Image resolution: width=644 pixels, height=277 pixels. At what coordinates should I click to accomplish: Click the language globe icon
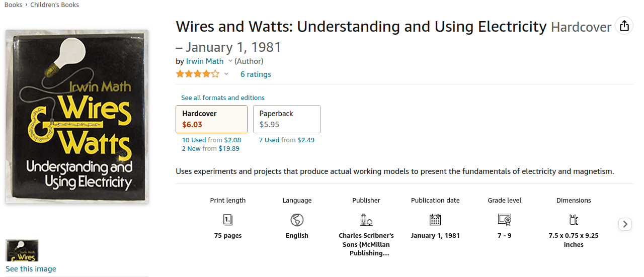coord(297,220)
